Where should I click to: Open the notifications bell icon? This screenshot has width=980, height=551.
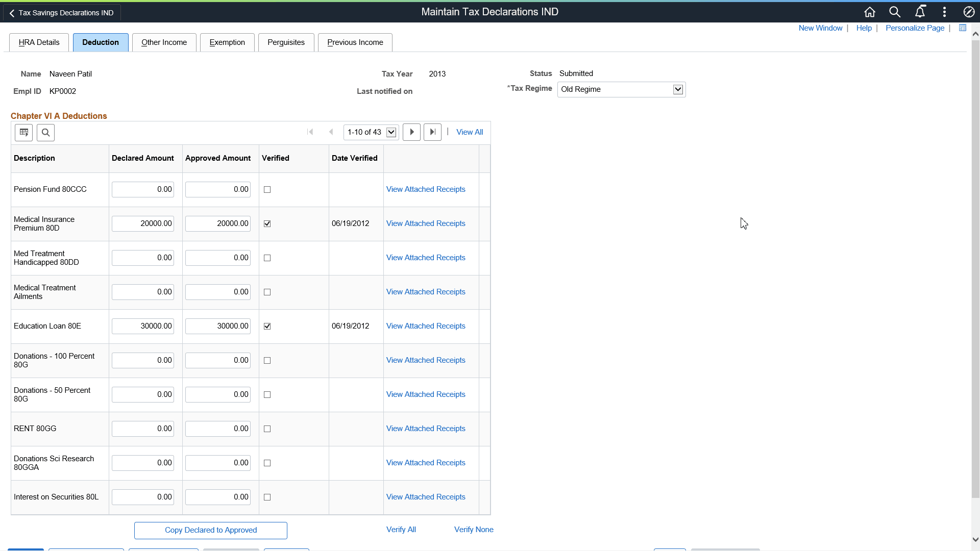click(x=920, y=12)
